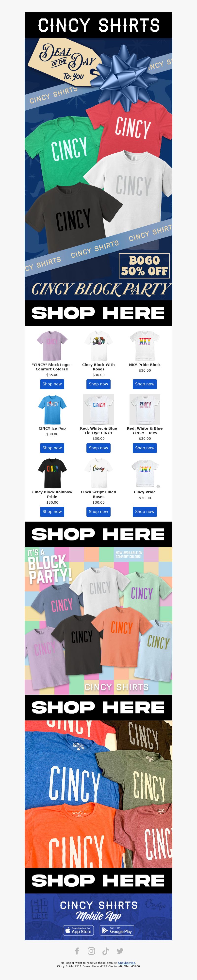Screen dimensions: 197x980
Task: Click Shop now under Cincy Block With Roses
Action: [98, 384]
